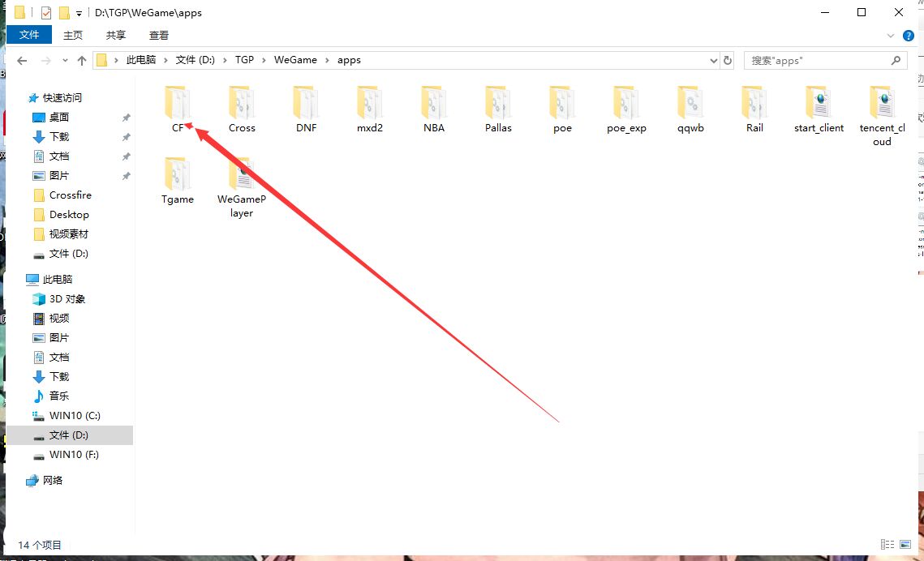Unpin 下载 via its pin icon
Viewport: 924px width, 561px height.
pos(126,137)
